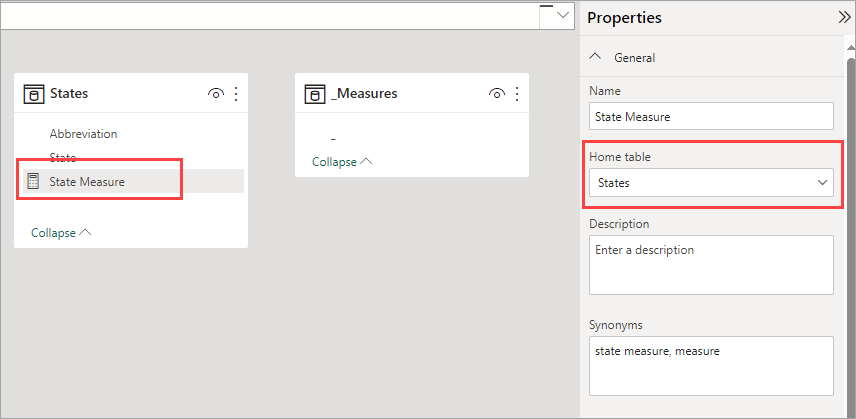Click the Description text area

coord(711,265)
